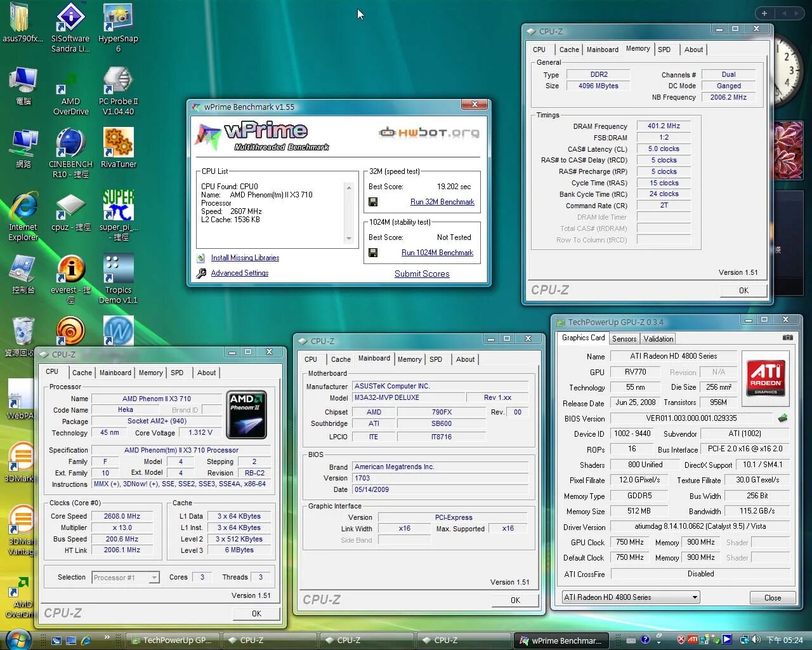
Task: Click the Windows Start orb
Action: (x=18, y=639)
